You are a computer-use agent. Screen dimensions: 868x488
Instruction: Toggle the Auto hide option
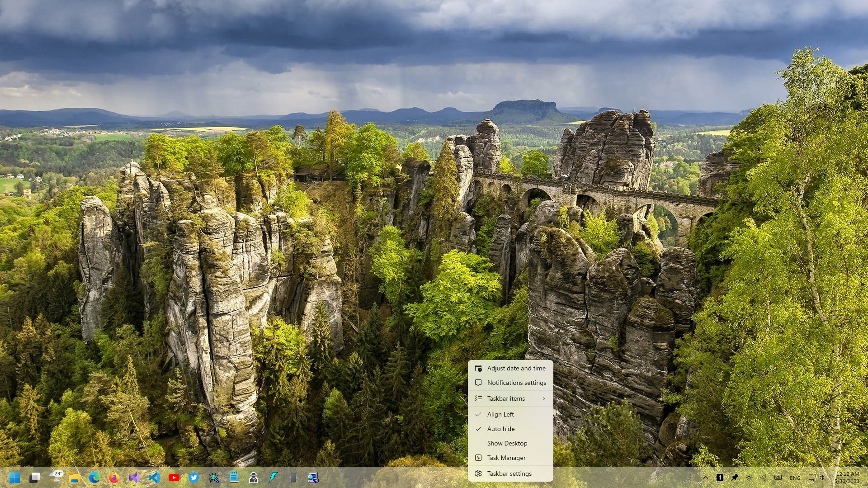click(510, 429)
